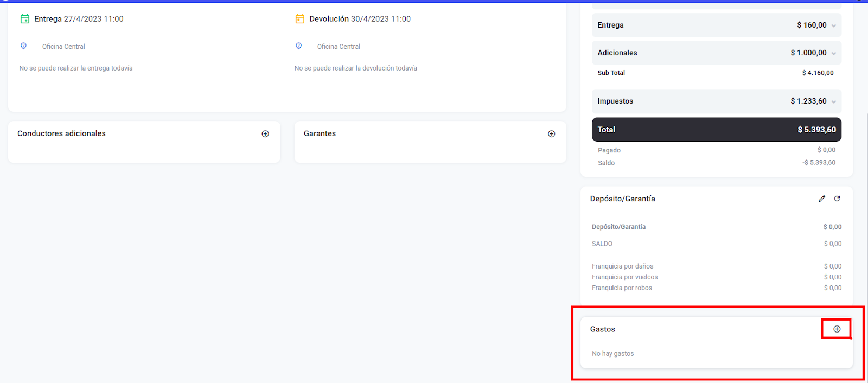Image resolution: width=868 pixels, height=383 pixels.
Task: Expand the Adicionales price breakdown
Action: [834, 53]
